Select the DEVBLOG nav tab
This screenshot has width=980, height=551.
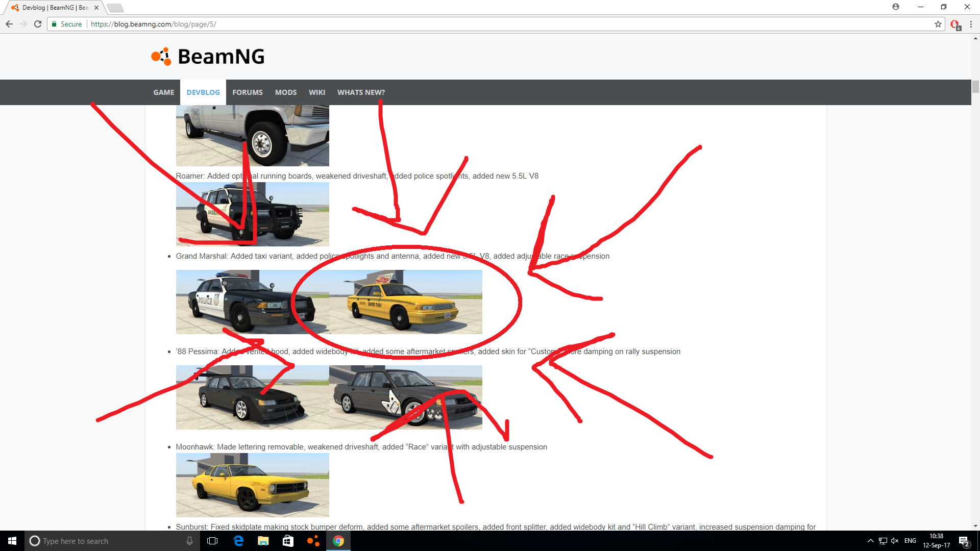(x=203, y=92)
